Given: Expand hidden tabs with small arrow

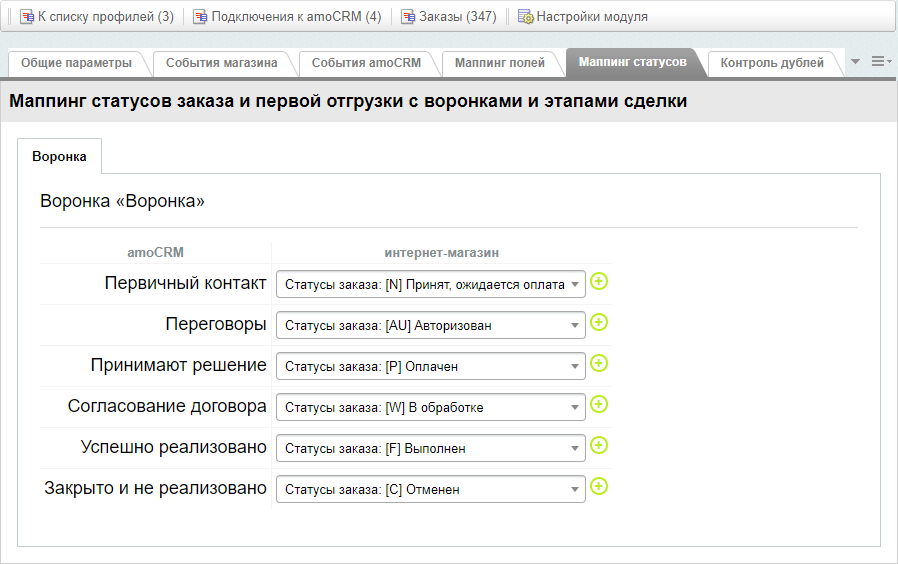Looking at the screenshot, I should pyautogui.click(x=855, y=62).
